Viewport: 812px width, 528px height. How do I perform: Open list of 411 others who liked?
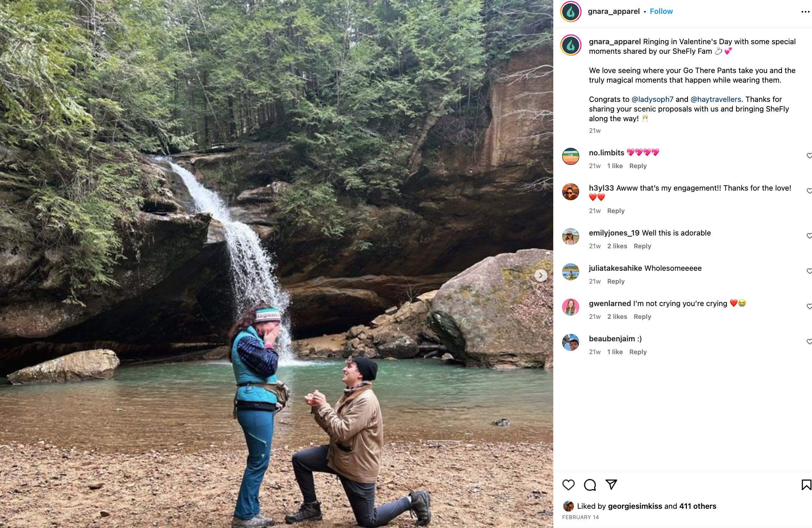click(697, 506)
